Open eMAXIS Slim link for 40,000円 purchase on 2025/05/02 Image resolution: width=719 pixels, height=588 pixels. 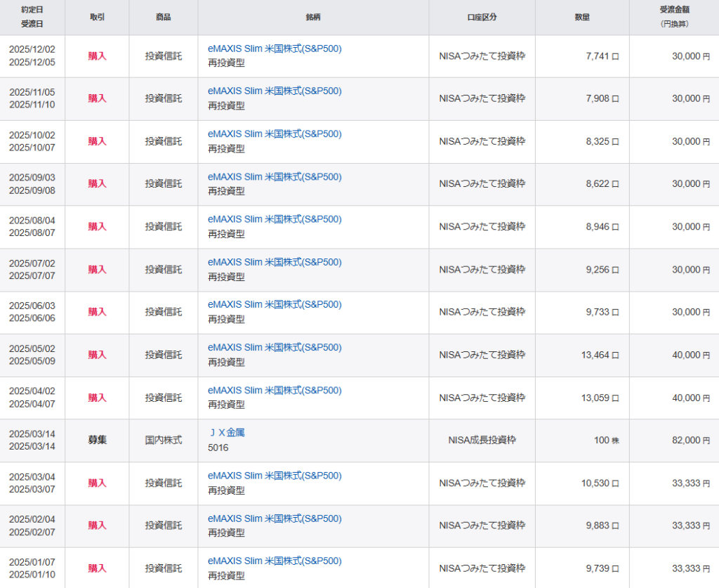pos(275,347)
